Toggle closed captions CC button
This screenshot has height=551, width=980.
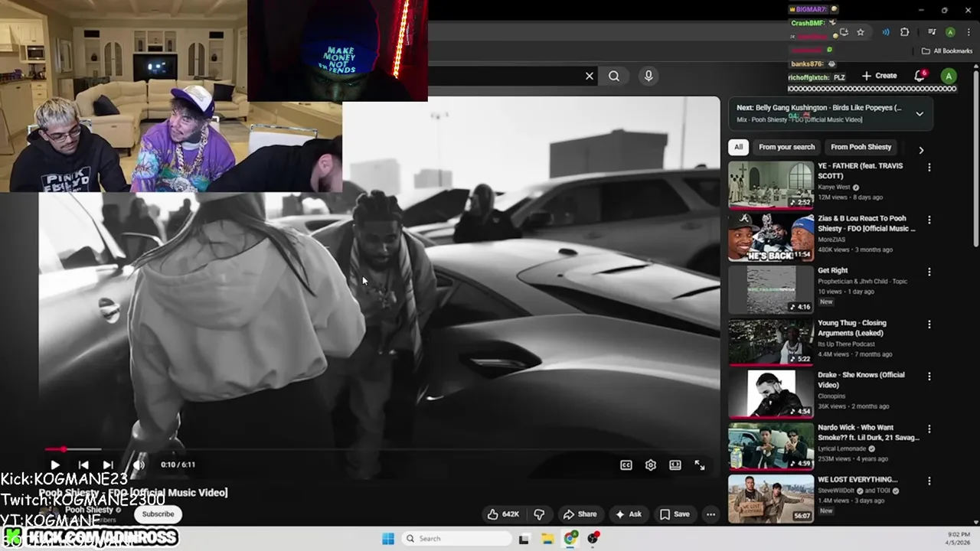click(x=626, y=465)
